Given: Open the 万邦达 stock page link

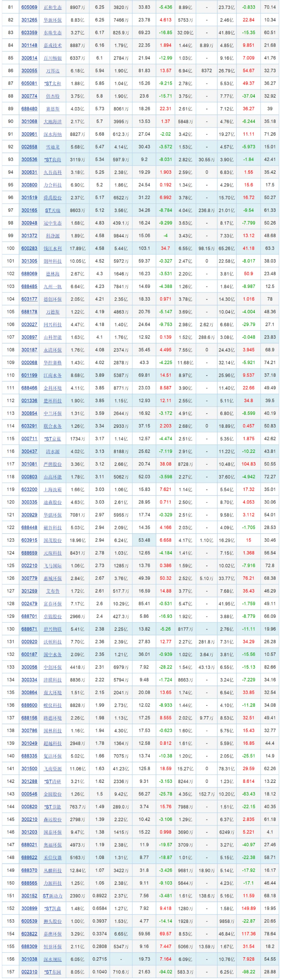Looking at the screenshot, I should pos(53,71).
